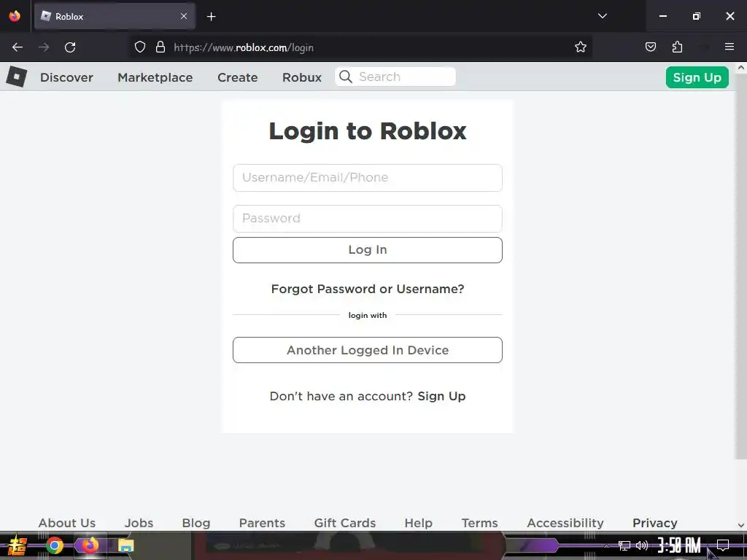Viewport: 747px width, 560px height.
Task: Open the Privacy footer link
Action: pyautogui.click(x=654, y=523)
